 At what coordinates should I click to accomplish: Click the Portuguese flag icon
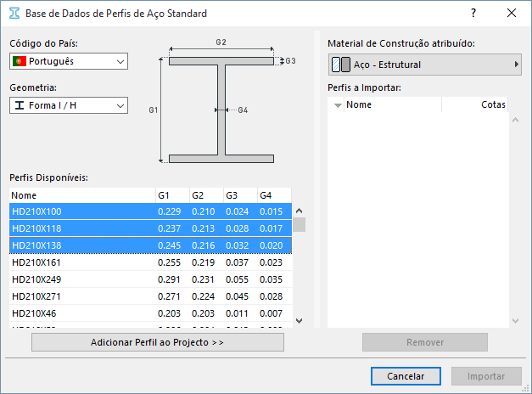coord(19,61)
